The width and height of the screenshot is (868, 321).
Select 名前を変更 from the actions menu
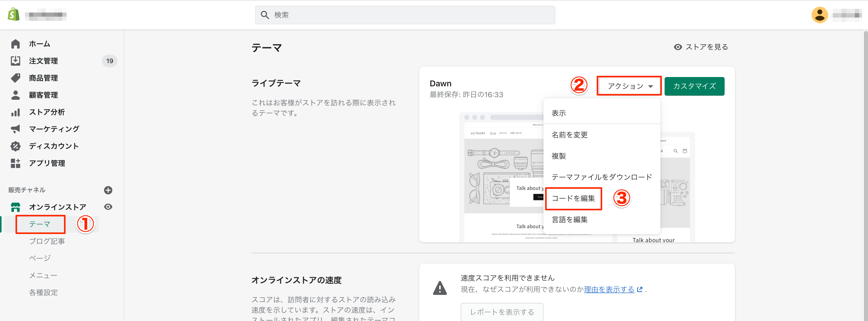[602, 135]
